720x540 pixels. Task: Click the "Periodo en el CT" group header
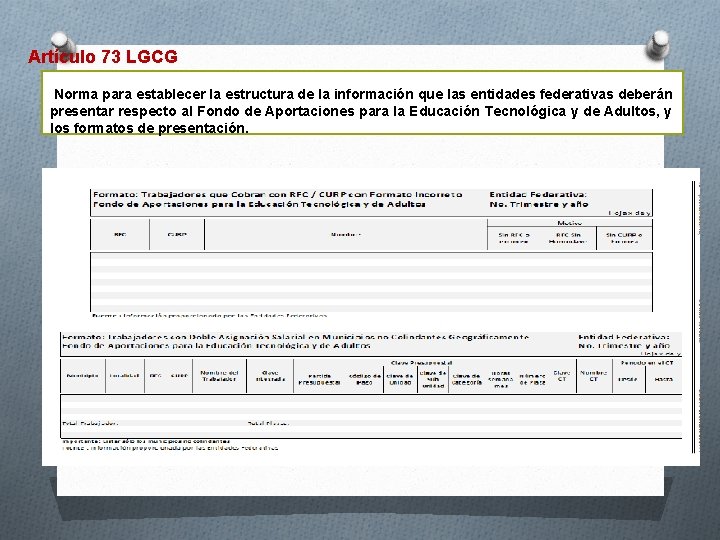[647, 363]
